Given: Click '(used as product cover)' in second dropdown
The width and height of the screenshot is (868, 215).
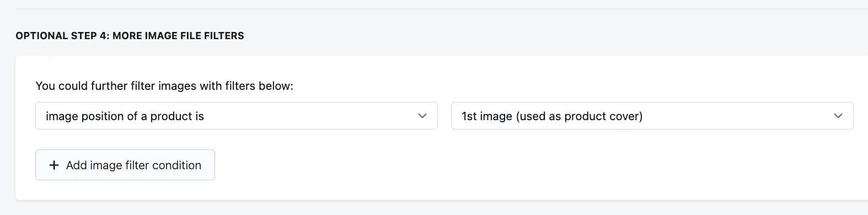Looking at the screenshot, I should pos(579,116).
